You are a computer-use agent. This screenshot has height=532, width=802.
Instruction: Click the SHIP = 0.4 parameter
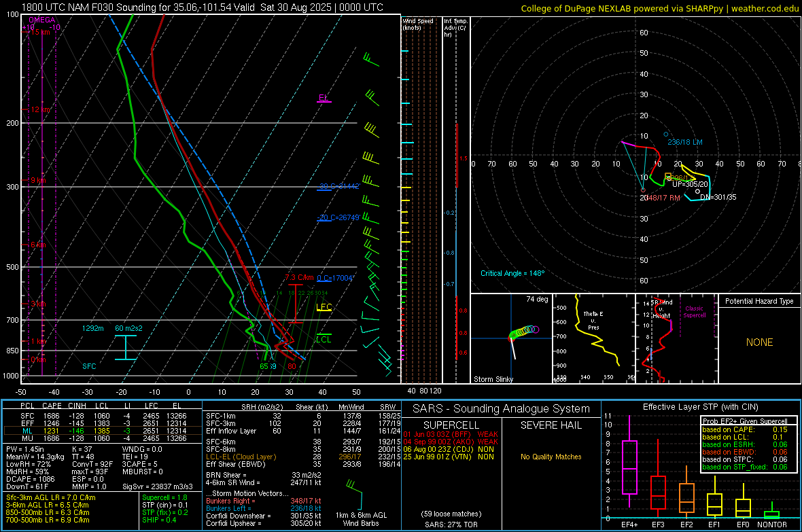point(159,520)
